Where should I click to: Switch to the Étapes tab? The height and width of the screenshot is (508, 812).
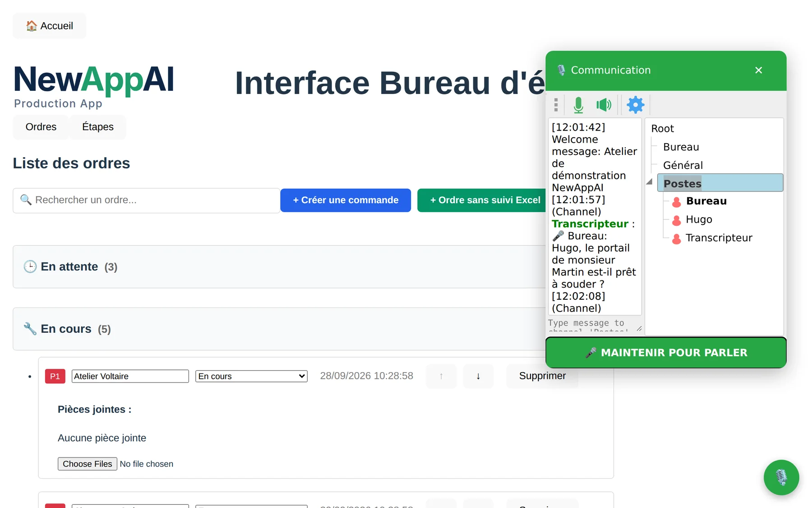tap(98, 127)
